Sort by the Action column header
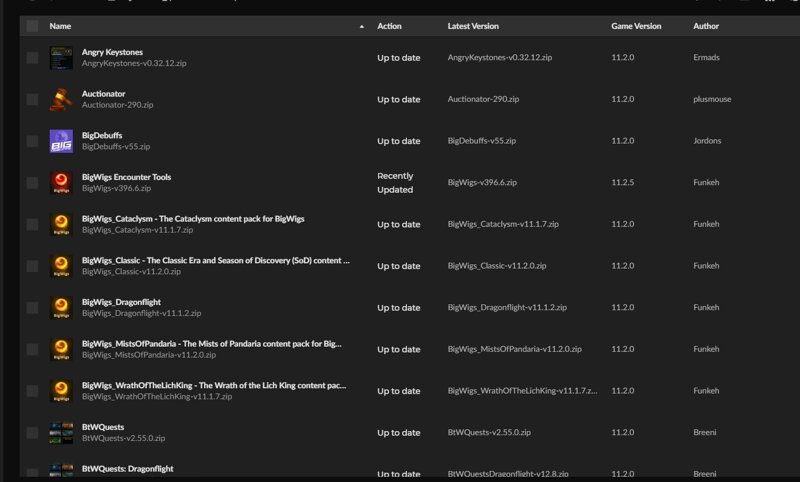The image size is (800, 482). click(389, 26)
